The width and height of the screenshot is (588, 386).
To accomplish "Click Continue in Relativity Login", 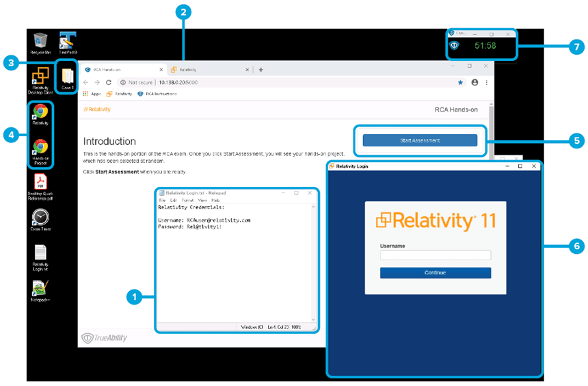I will pos(436,272).
